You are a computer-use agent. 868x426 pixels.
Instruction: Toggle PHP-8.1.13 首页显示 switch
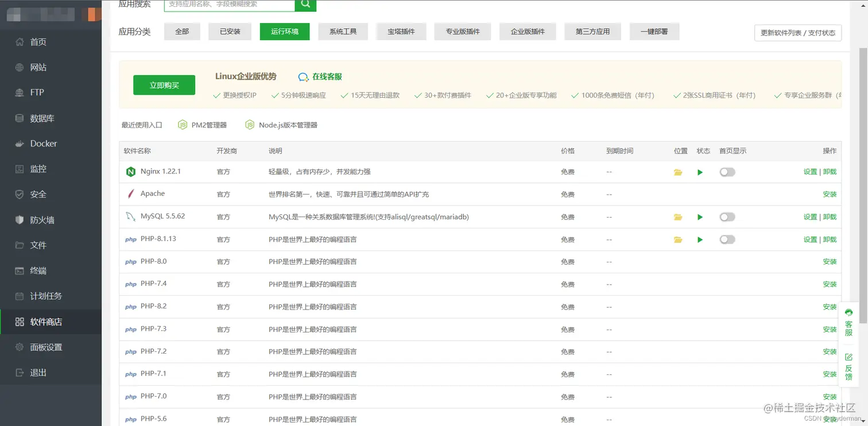tap(727, 239)
